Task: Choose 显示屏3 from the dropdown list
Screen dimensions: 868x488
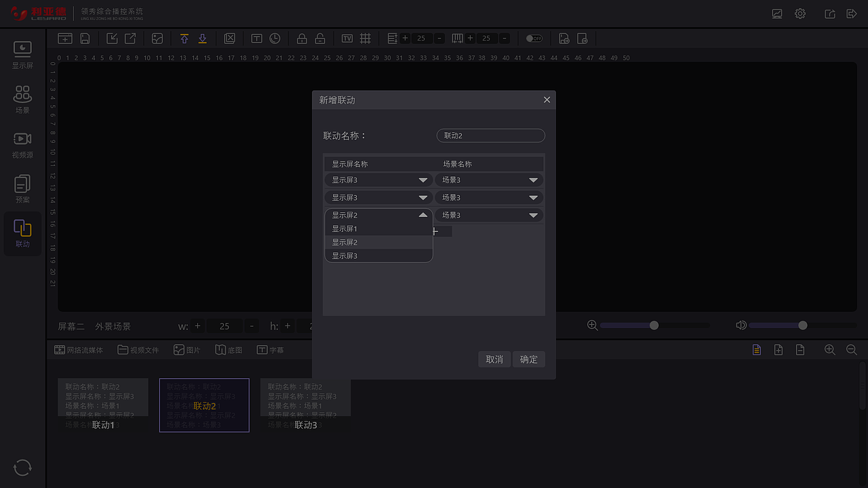Action: tap(378, 256)
